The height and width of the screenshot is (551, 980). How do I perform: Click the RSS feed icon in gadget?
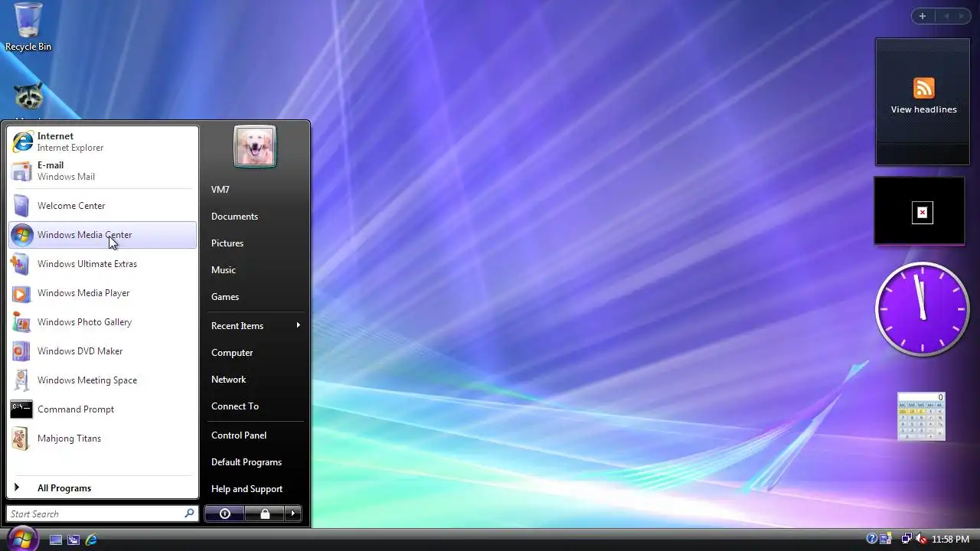tap(923, 88)
